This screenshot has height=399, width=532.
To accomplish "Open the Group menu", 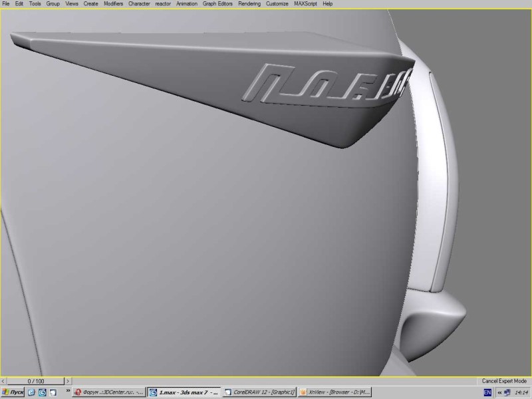I will [53, 4].
